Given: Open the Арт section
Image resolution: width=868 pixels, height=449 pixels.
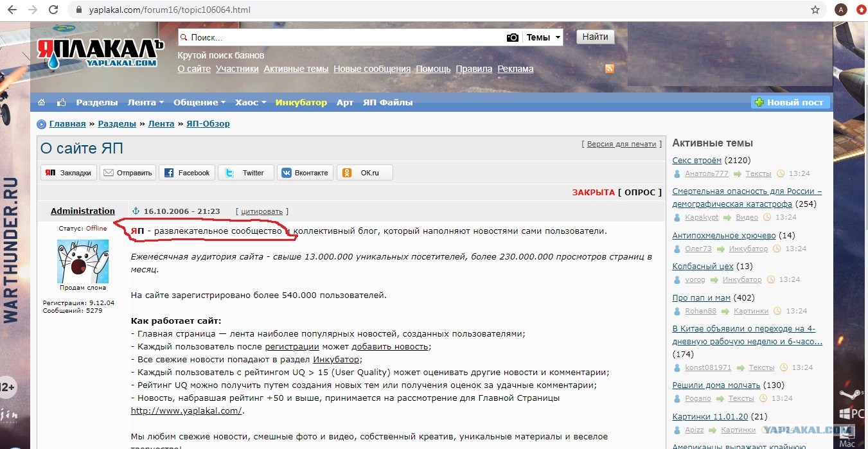Looking at the screenshot, I should [x=345, y=102].
